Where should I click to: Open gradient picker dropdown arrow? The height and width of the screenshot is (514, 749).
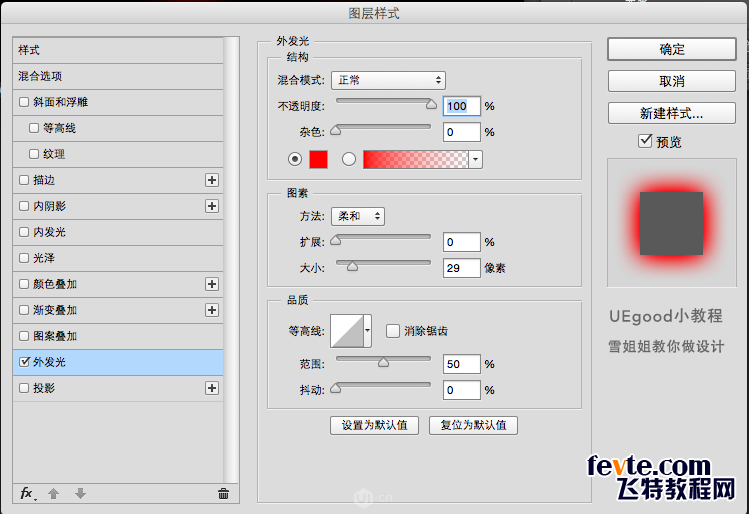coord(475,160)
